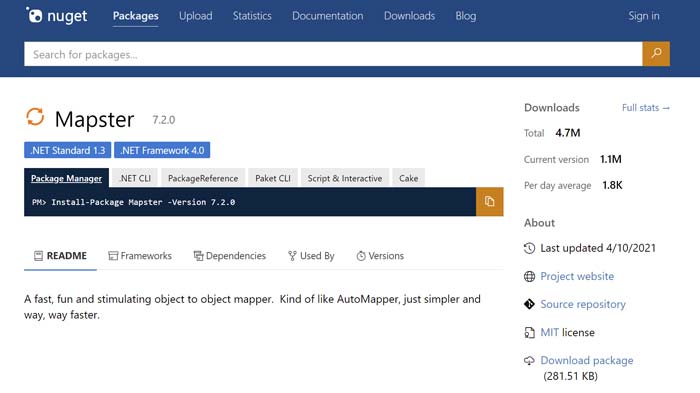This screenshot has height=393, width=700.
Task: Click the Mapster package icon
Action: tap(35, 117)
